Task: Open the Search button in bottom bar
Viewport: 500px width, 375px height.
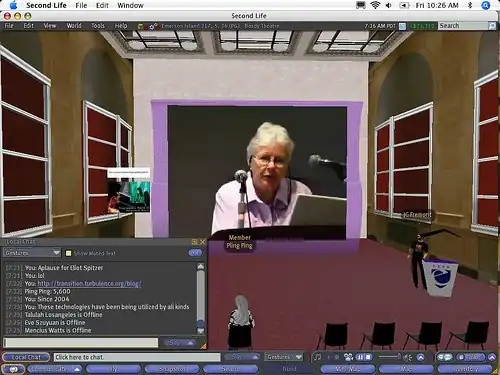Action: [231, 369]
